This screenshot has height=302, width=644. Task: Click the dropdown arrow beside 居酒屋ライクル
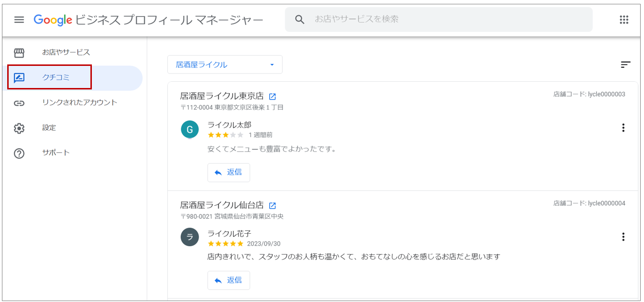272,64
